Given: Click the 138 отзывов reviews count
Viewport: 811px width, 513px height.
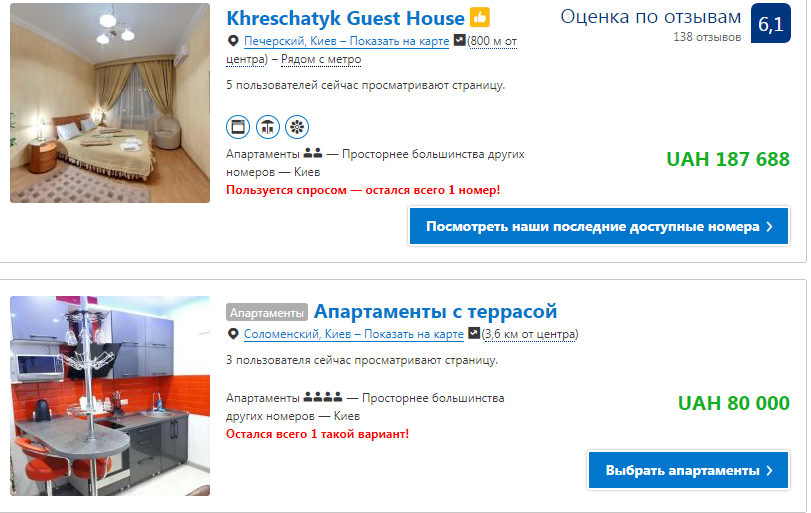Looking at the screenshot, I should click(707, 37).
